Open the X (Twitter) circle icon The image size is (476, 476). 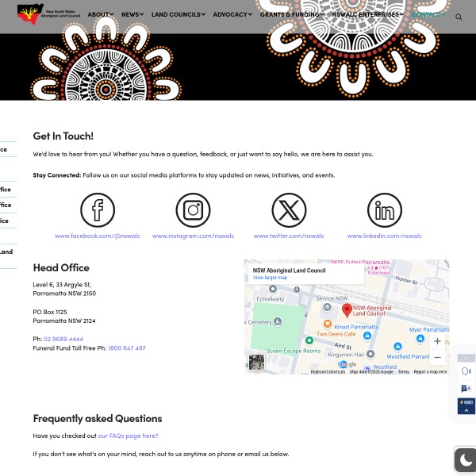pyautogui.click(x=289, y=210)
